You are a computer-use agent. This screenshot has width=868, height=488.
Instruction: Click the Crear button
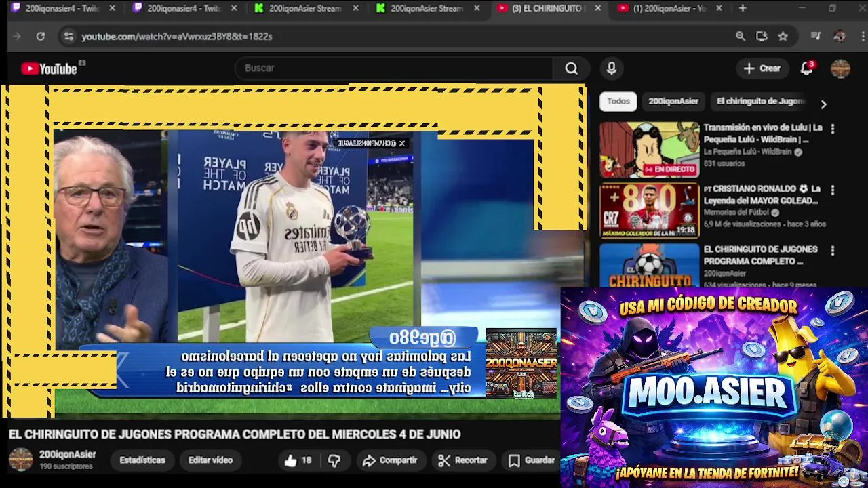[762, 68]
